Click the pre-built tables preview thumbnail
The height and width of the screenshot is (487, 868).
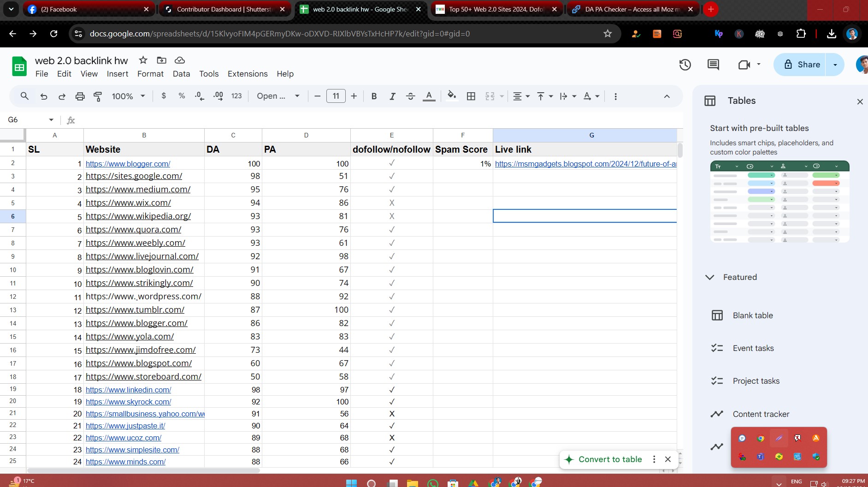[x=779, y=202]
